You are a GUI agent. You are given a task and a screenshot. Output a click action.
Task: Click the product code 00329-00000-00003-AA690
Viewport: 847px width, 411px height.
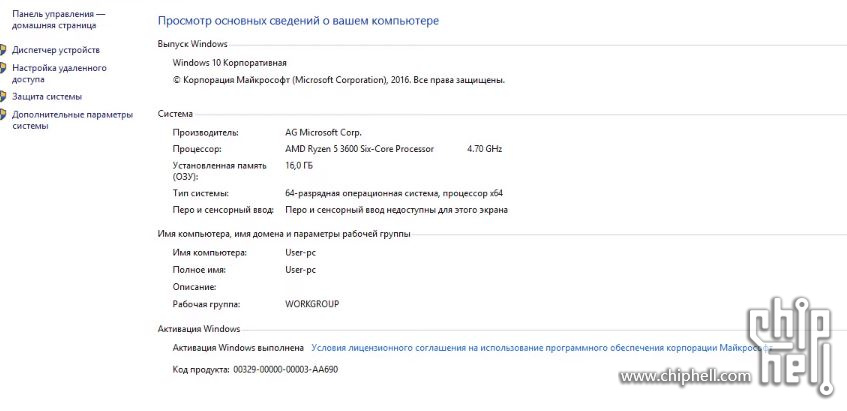pyautogui.click(x=285, y=370)
